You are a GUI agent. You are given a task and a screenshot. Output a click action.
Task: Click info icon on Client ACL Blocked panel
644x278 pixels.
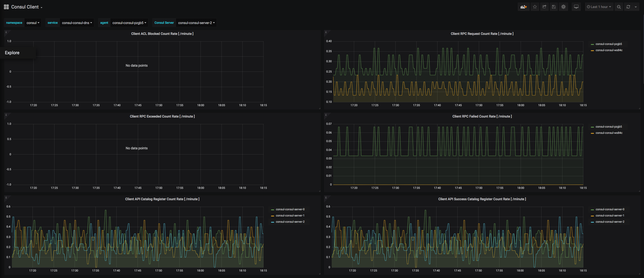(6, 32)
